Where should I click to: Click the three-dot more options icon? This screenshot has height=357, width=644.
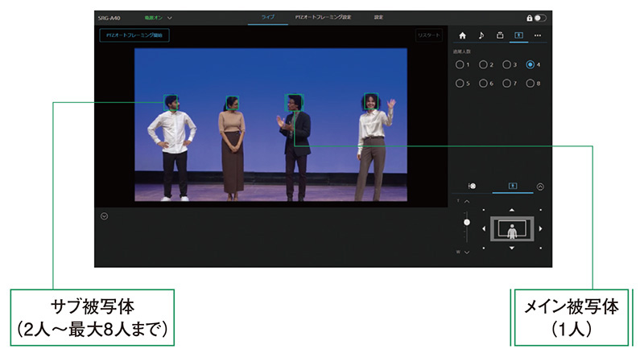(x=537, y=35)
